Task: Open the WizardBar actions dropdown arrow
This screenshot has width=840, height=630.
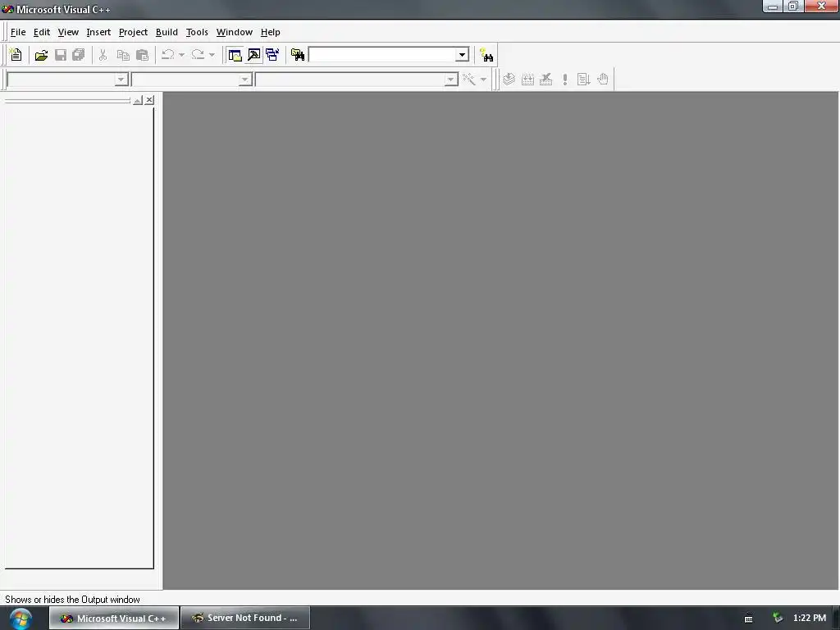Action: (483, 80)
